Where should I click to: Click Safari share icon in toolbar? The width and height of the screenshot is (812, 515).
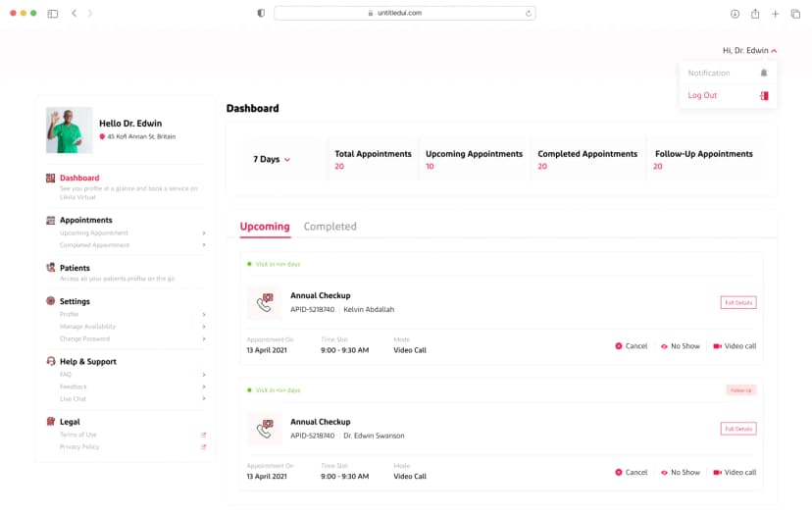pos(755,14)
